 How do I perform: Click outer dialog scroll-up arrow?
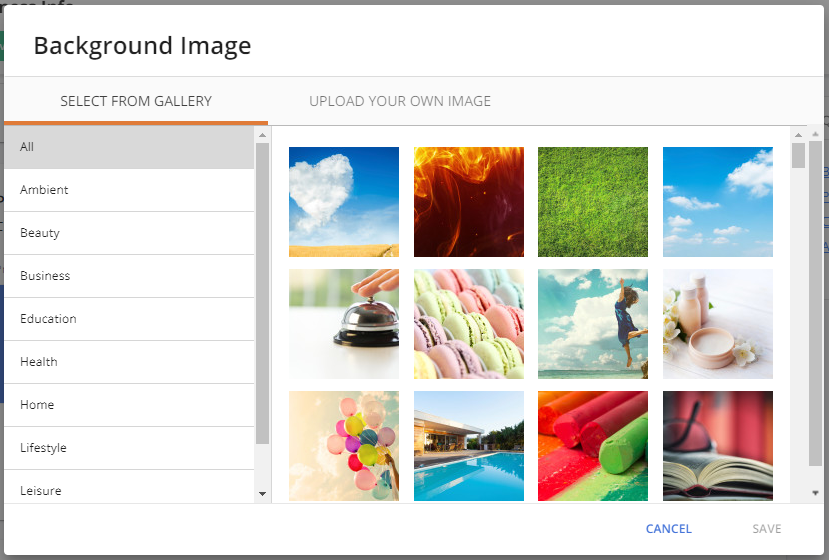pyautogui.click(x=815, y=134)
